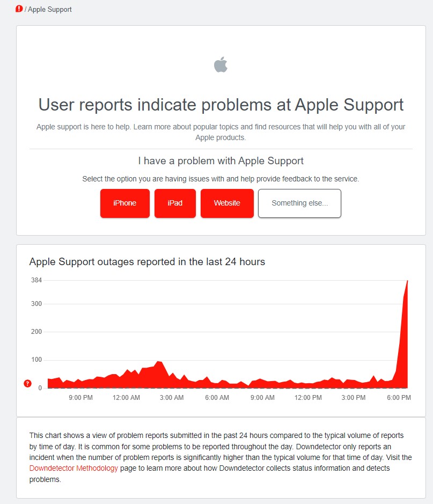Image resolution: width=433 pixels, height=504 pixels.
Task: Click the 9:00 PM time axis label
Action: point(80,398)
